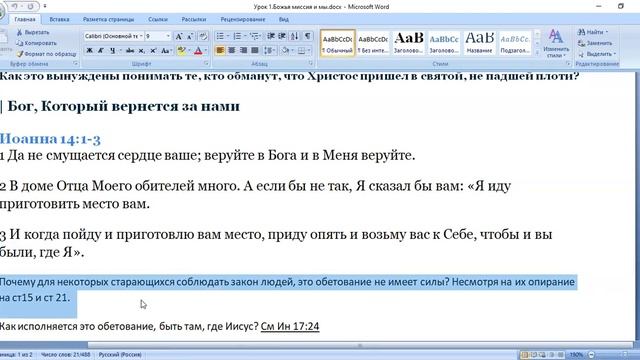This screenshot has width=640, height=360.
Task: Click Русский (Россия) language indicator
Action: tap(120, 355)
